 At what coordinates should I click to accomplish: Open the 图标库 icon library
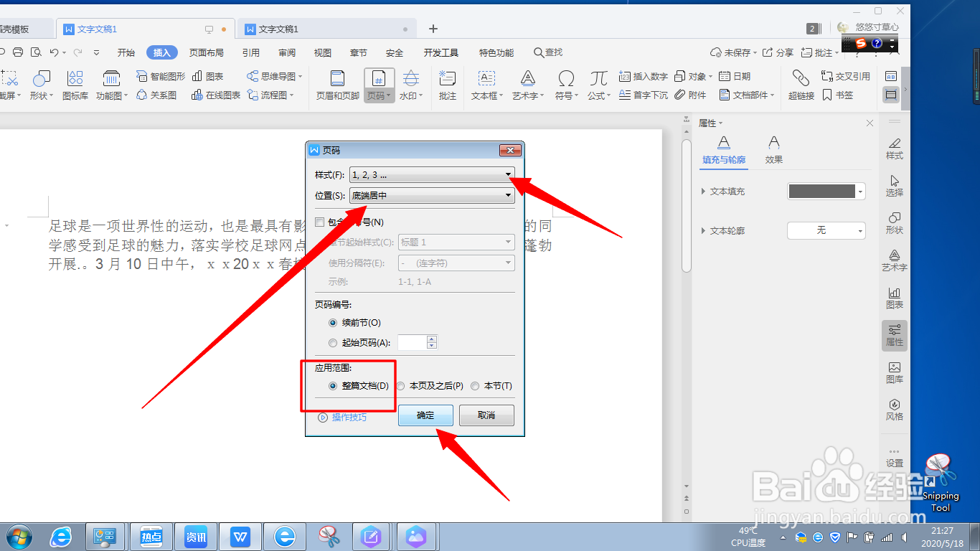tap(75, 85)
